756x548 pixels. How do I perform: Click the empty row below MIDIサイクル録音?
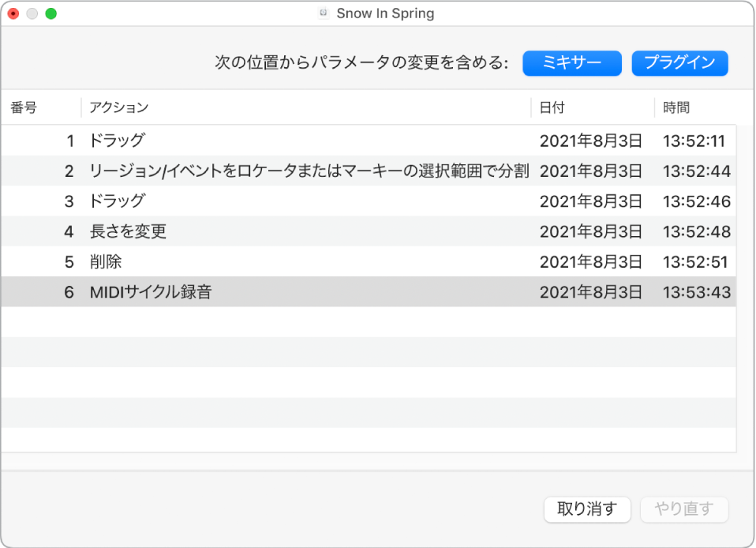[316, 322]
